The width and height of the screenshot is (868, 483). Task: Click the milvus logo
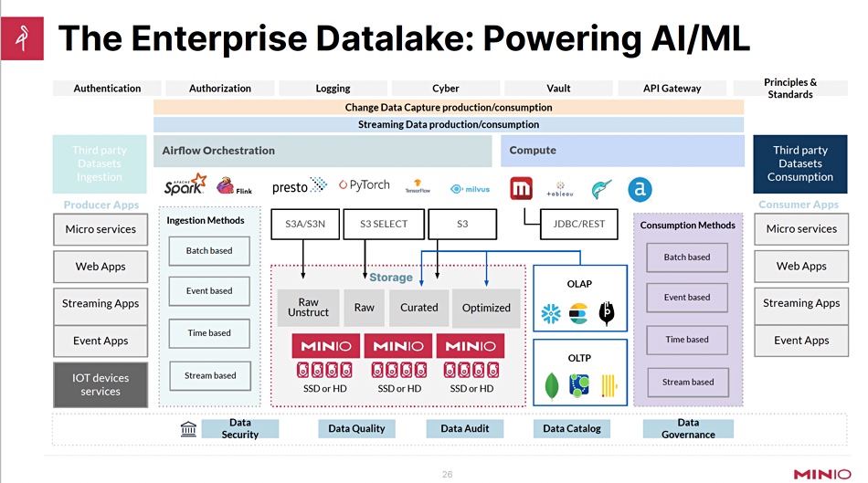[470, 189]
